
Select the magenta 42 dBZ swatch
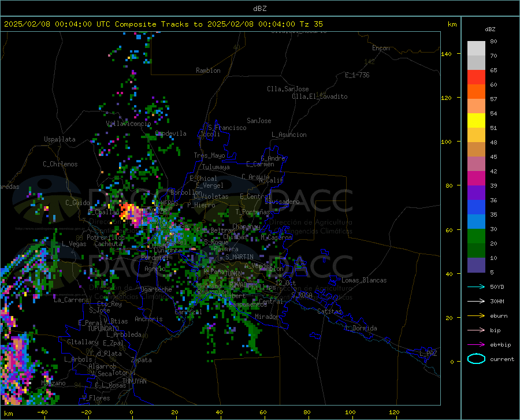point(476,179)
